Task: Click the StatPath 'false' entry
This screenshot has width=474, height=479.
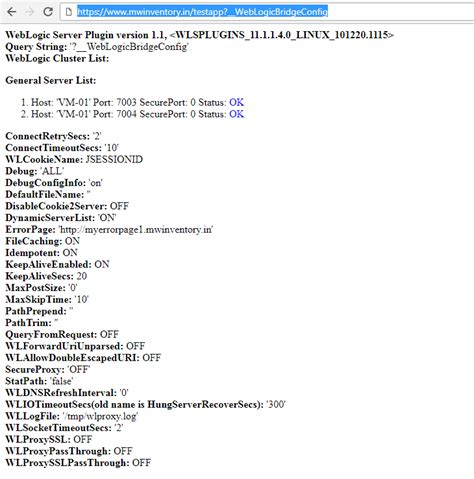Action: coord(39,381)
